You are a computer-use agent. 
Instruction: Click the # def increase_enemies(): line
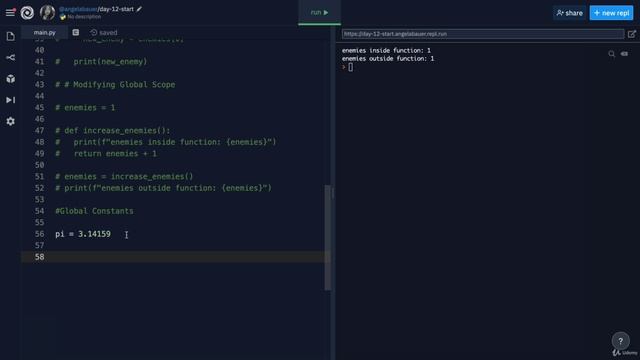[x=113, y=131]
